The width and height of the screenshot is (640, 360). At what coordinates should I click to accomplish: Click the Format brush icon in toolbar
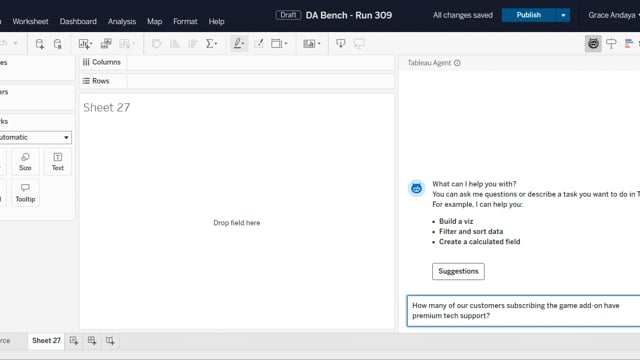259,44
